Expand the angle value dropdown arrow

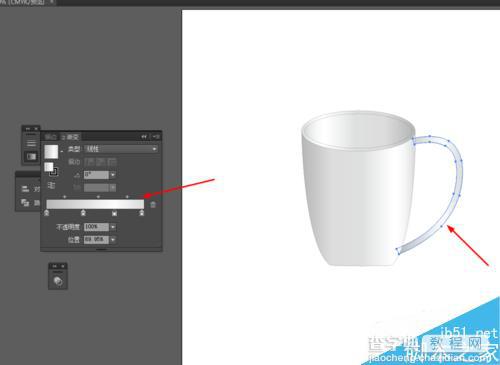click(x=113, y=175)
